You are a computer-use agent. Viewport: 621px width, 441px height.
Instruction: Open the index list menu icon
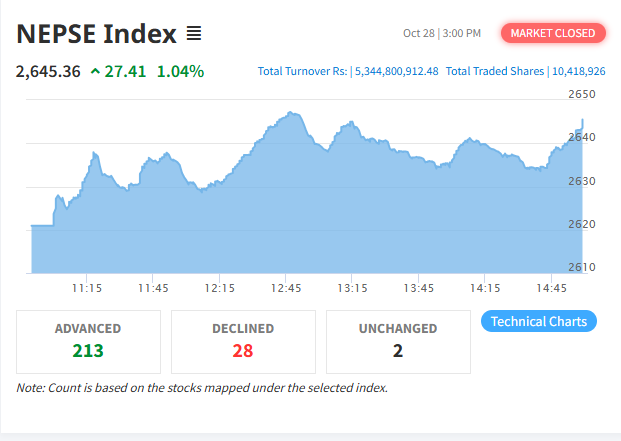pos(194,33)
